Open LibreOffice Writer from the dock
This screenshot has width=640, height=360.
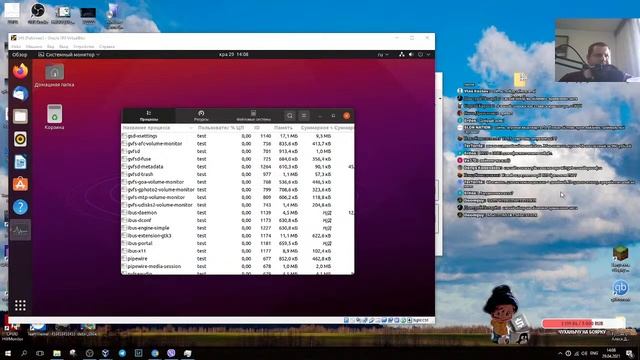pos(20,162)
